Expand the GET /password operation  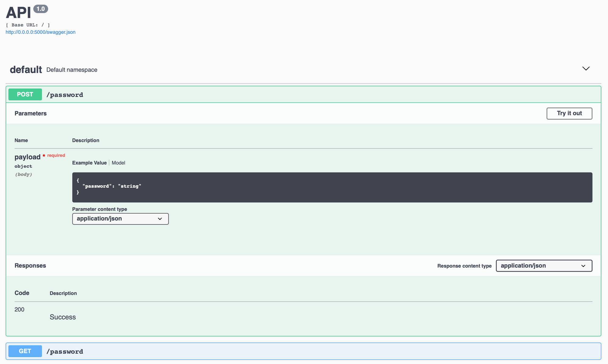pyautogui.click(x=303, y=351)
